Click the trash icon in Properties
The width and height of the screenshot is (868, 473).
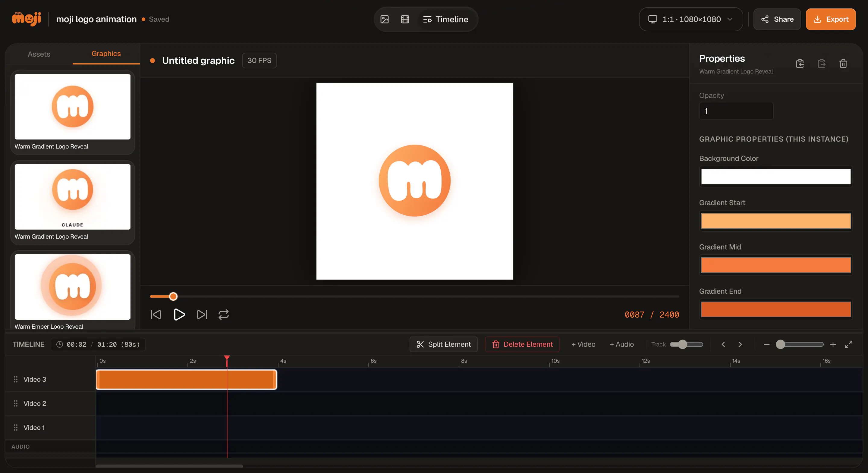843,63
